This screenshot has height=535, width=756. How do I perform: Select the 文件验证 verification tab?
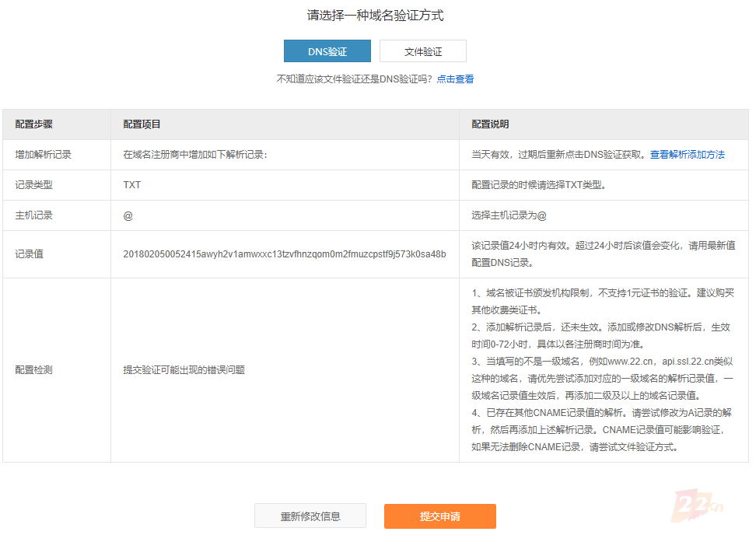coord(422,51)
